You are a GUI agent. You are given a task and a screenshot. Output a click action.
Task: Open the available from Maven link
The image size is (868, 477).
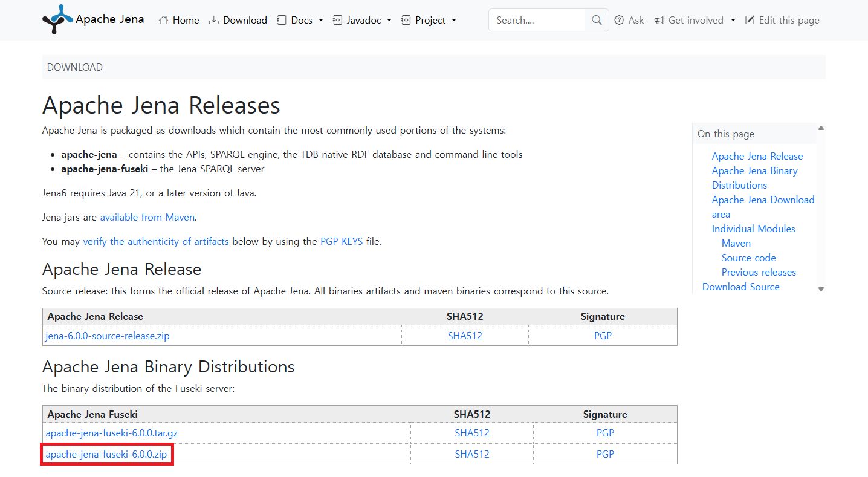click(x=147, y=217)
